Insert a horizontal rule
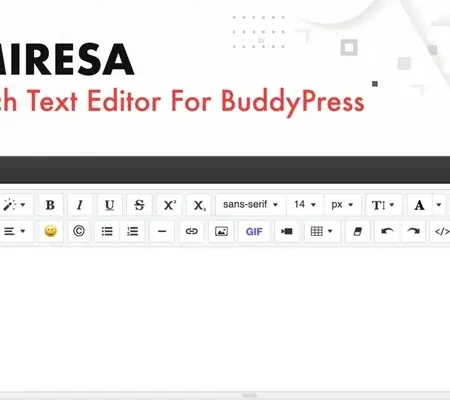The height and width of the screenshot is (400, 450). click(x=162, y=231)
